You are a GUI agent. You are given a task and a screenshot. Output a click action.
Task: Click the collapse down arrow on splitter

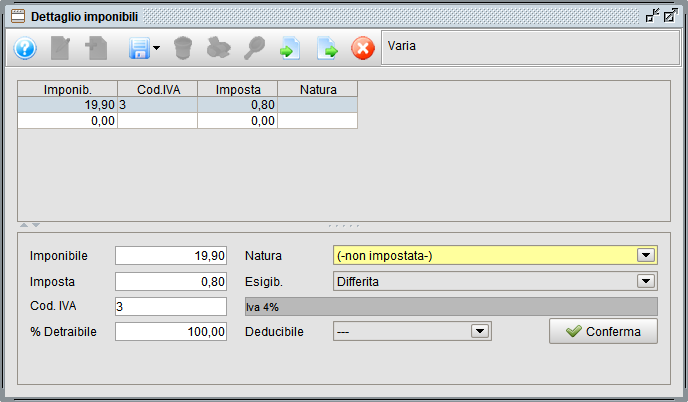click(x=36, y=225)
